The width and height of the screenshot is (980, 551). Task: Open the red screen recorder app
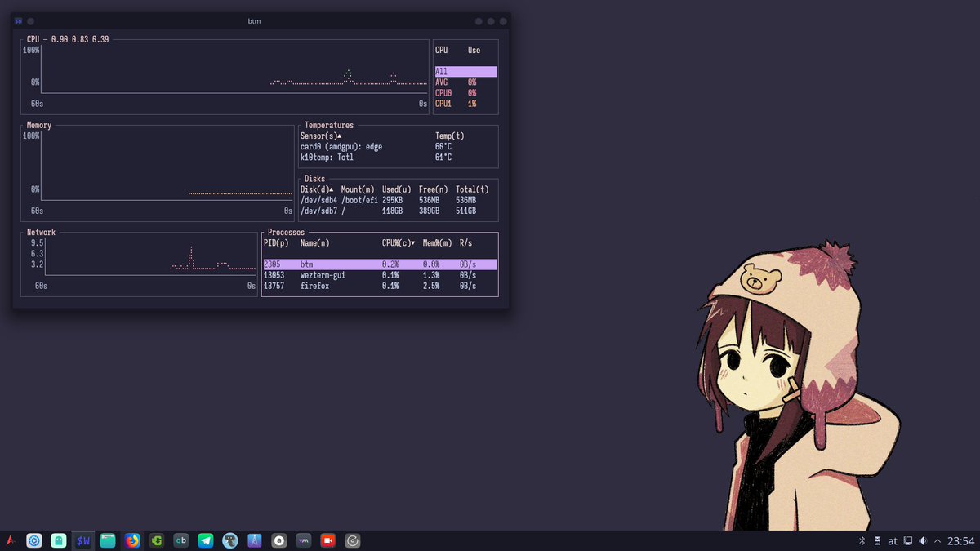point(327,540)
